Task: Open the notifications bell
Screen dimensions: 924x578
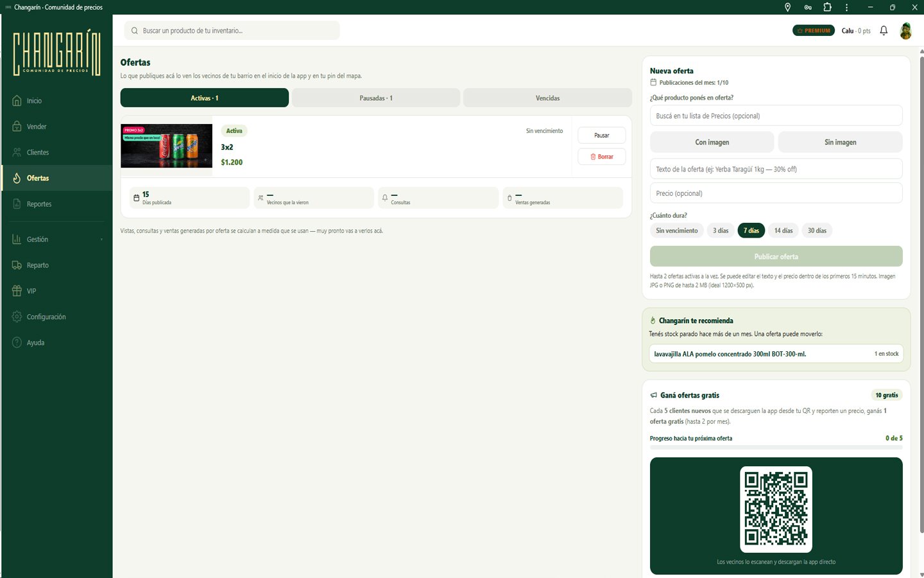Action: coord(884,30)
